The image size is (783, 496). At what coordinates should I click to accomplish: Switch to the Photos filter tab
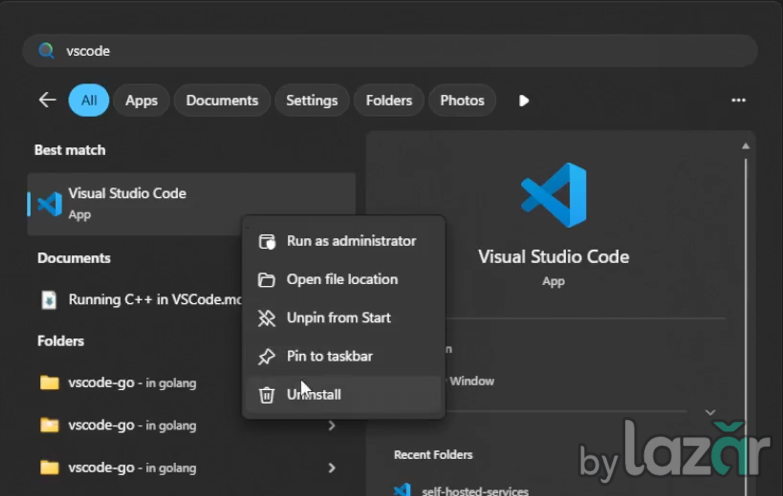pos(462,100)
